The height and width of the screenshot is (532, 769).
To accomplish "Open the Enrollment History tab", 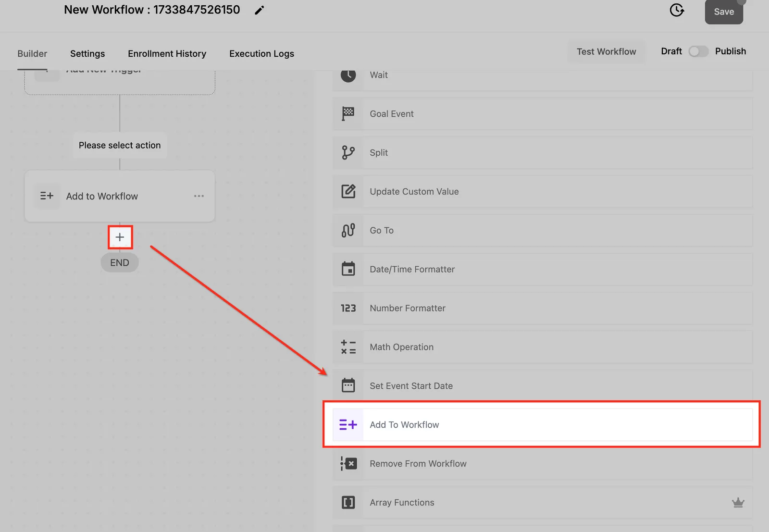I will [167, 54].
